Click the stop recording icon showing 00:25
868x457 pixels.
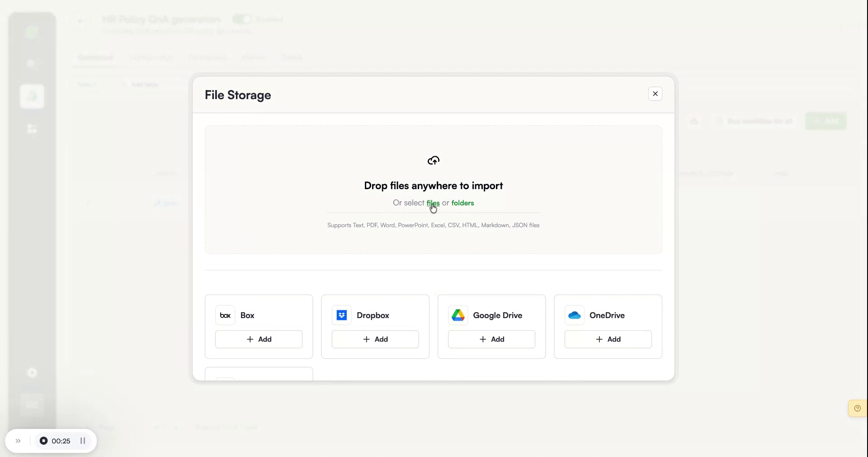click(x=44, y=441)
